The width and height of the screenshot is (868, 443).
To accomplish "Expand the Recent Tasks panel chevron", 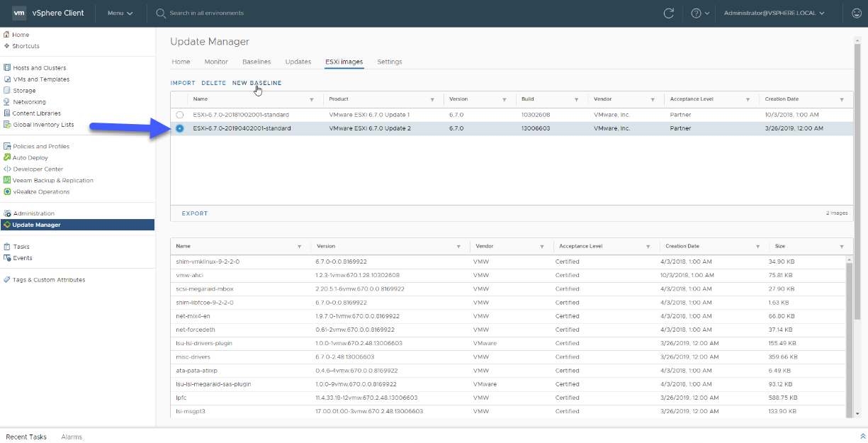I will coord(863,437).
